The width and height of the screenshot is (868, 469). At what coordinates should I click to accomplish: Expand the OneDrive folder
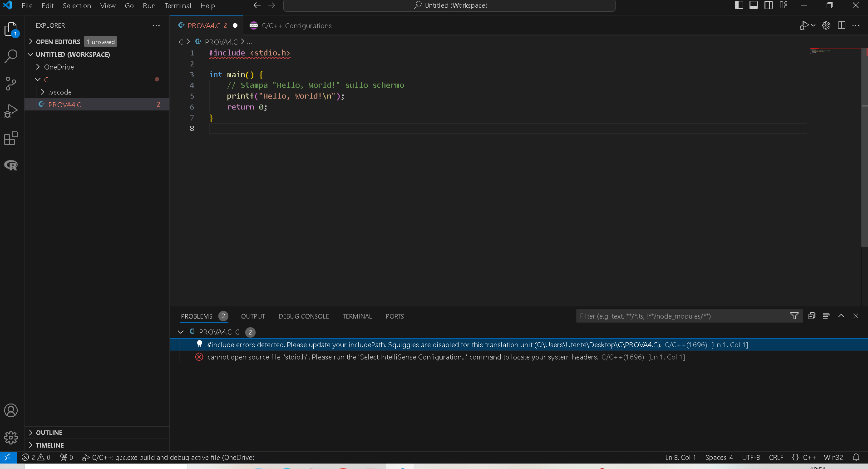tap(59, 67)
